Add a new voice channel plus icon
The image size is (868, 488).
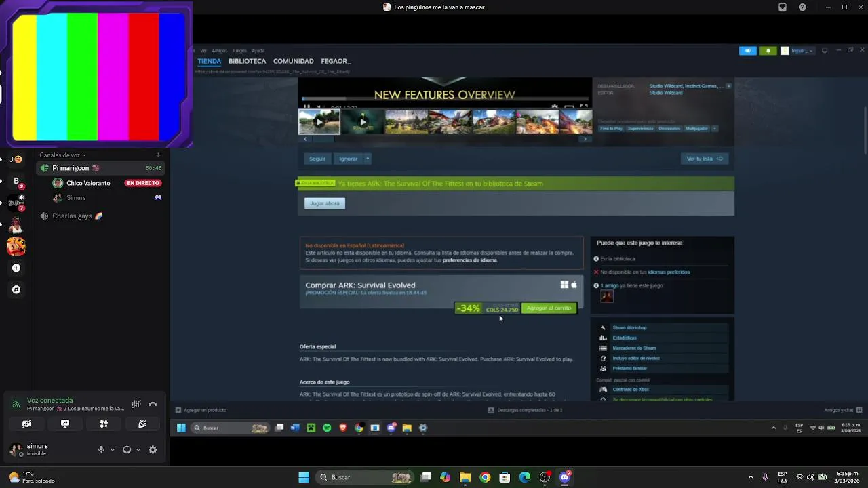(x=158, y=155)
